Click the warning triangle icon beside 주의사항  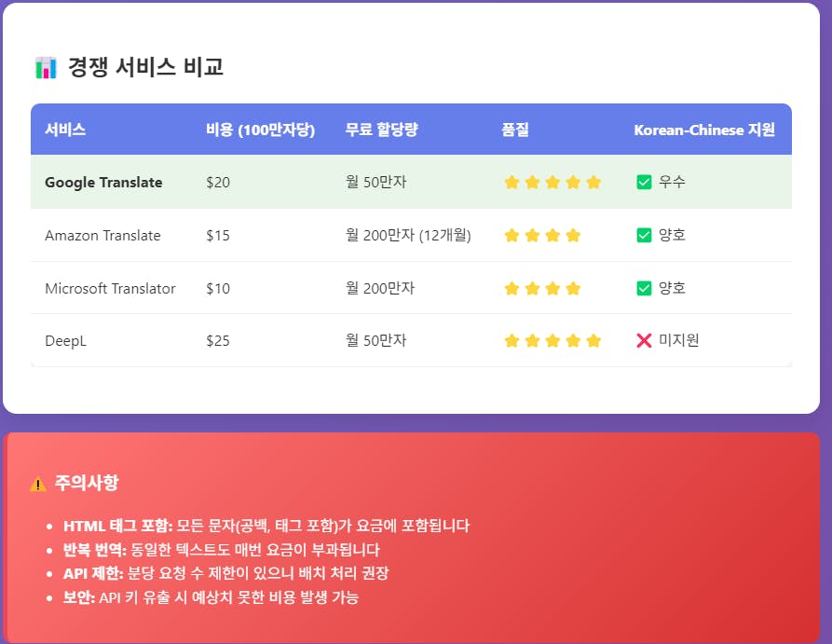38,485
